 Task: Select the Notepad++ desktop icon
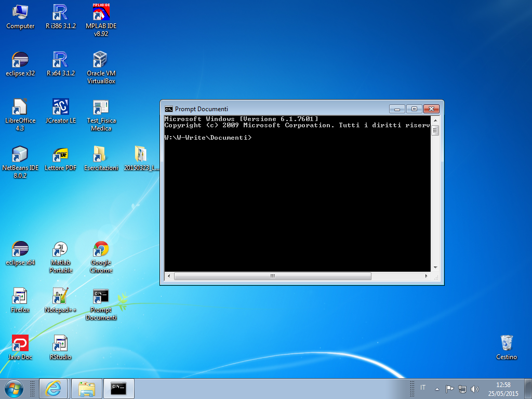coord(61,297)
